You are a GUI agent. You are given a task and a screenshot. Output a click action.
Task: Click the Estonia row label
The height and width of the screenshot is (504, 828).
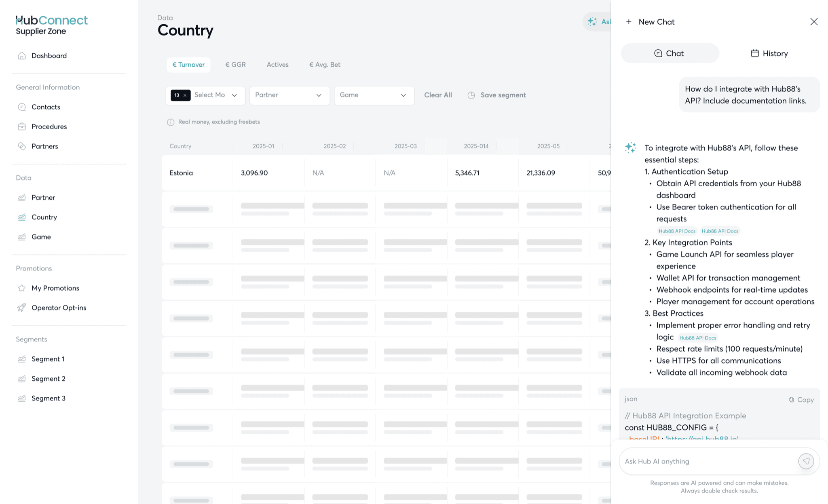click(x=181, y=173)
